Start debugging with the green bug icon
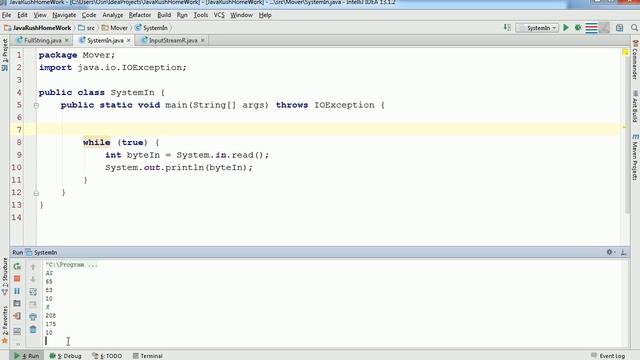640x360 pixels. [x=578, y=28]
